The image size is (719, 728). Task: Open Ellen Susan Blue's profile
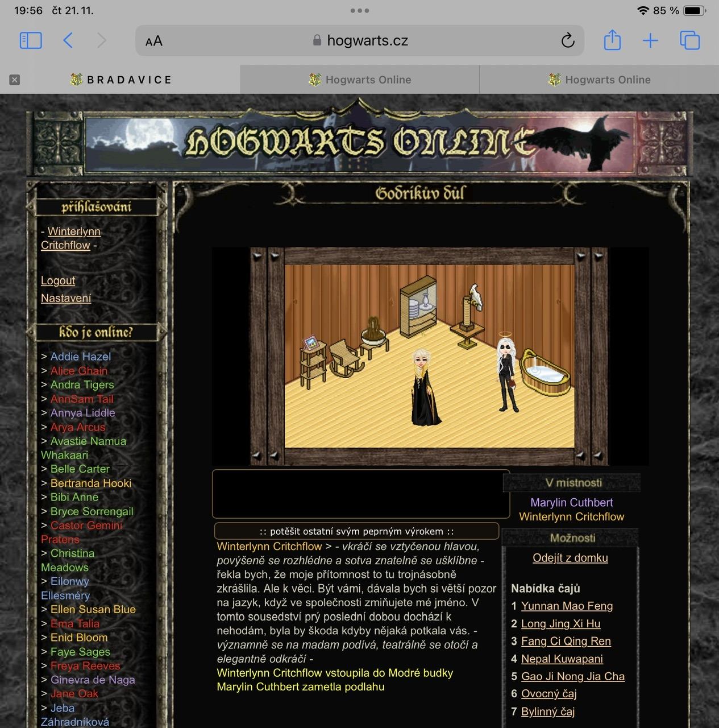[93, 610]
